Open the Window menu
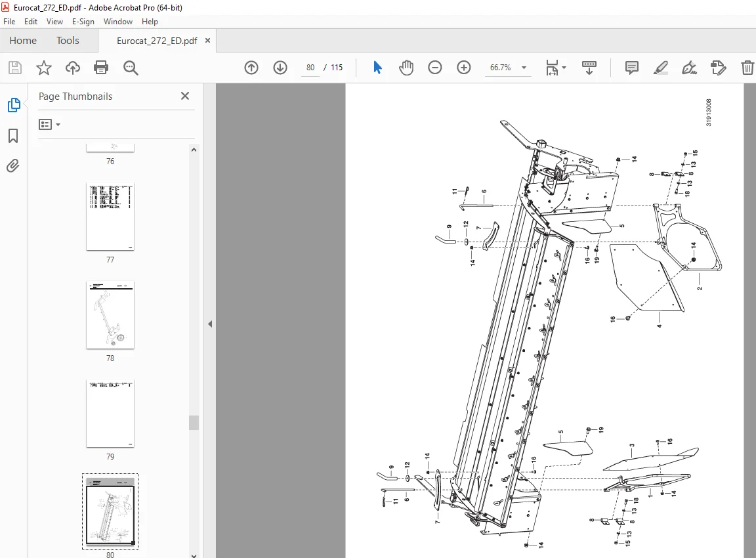 [118, 22]
